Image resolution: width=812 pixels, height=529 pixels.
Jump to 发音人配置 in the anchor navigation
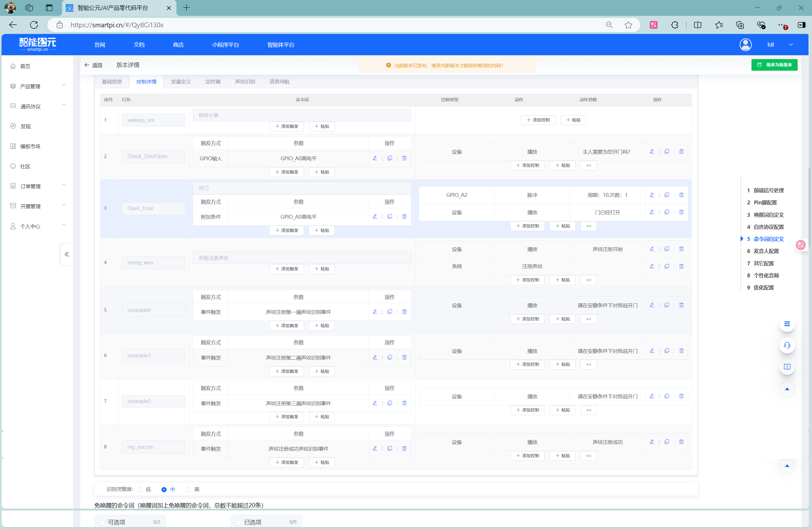pos(766,251)
